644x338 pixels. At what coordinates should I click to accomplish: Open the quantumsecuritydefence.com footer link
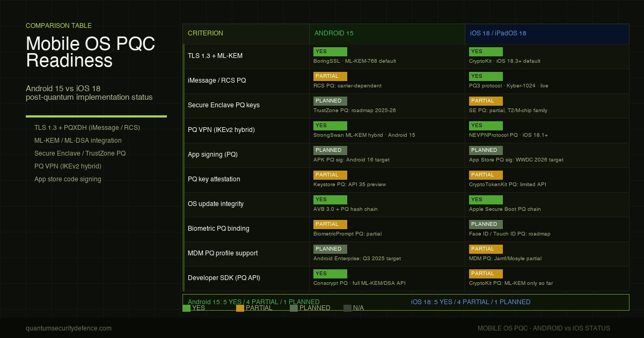(x=69, y=328)
